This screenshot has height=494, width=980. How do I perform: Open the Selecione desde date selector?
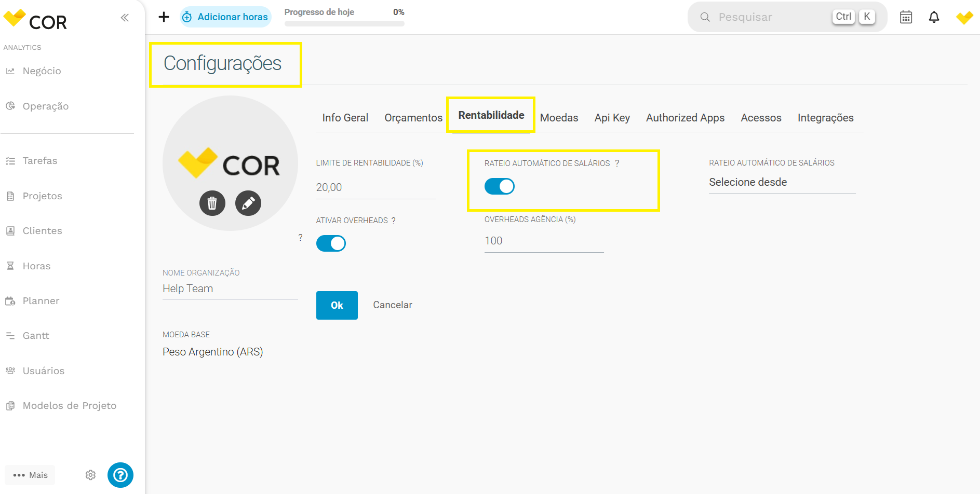tap(782, 182)
